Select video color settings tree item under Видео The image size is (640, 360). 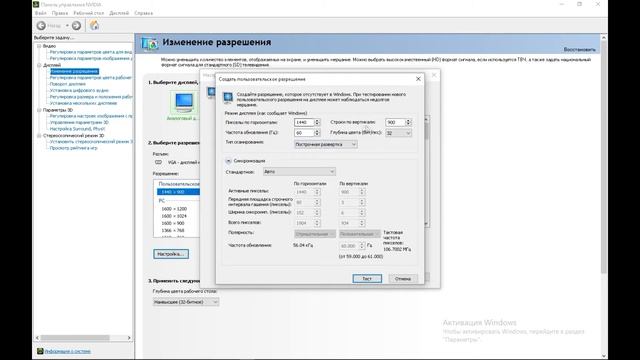click(91, 52)
